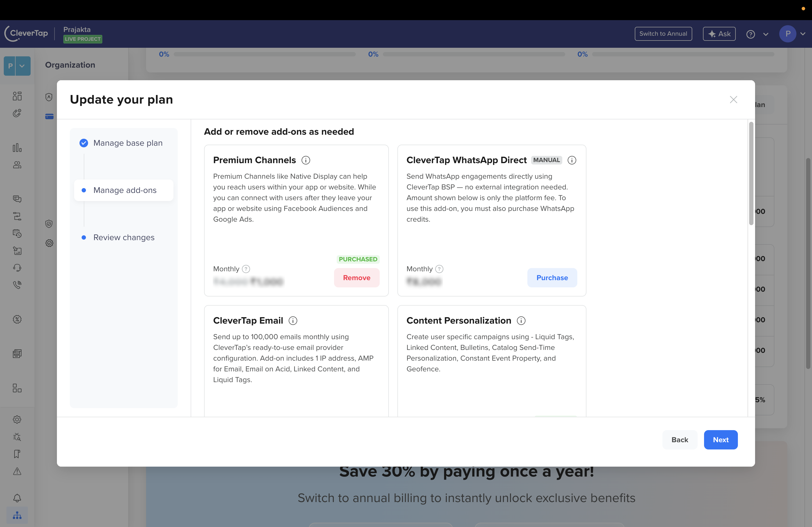
Task: Click Monthly help icon in WhatsApp Direct card
Action: [x=439, y=269]
